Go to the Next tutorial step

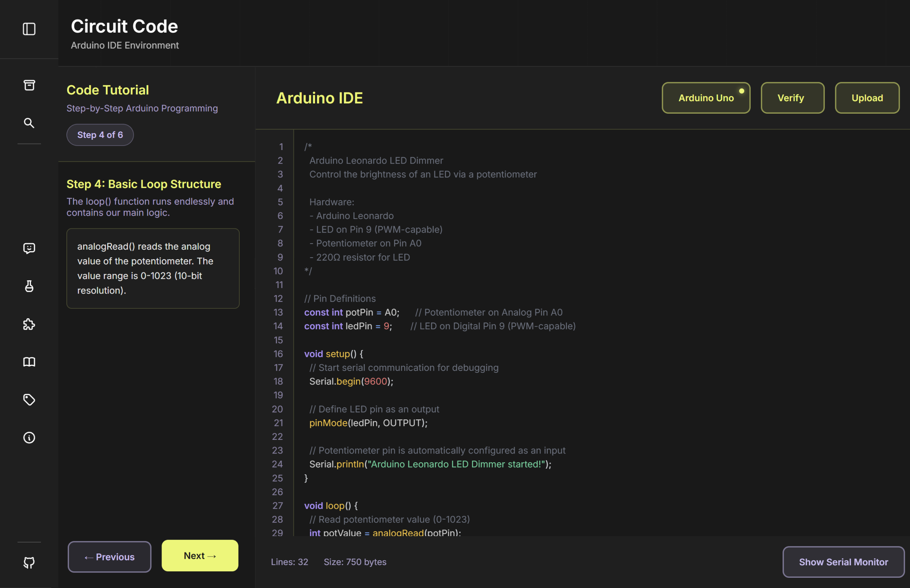tap(200, 555)
